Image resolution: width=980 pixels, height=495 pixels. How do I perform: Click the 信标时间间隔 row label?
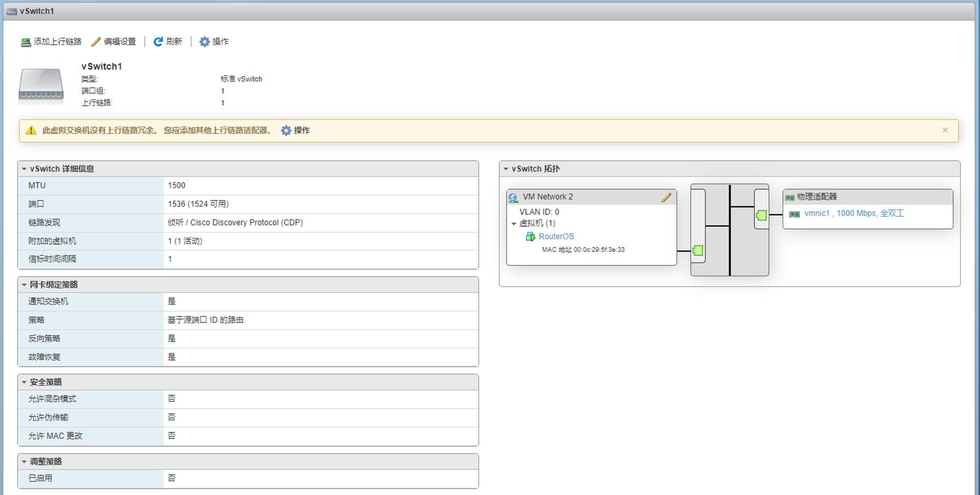click(x=52, y=259)
